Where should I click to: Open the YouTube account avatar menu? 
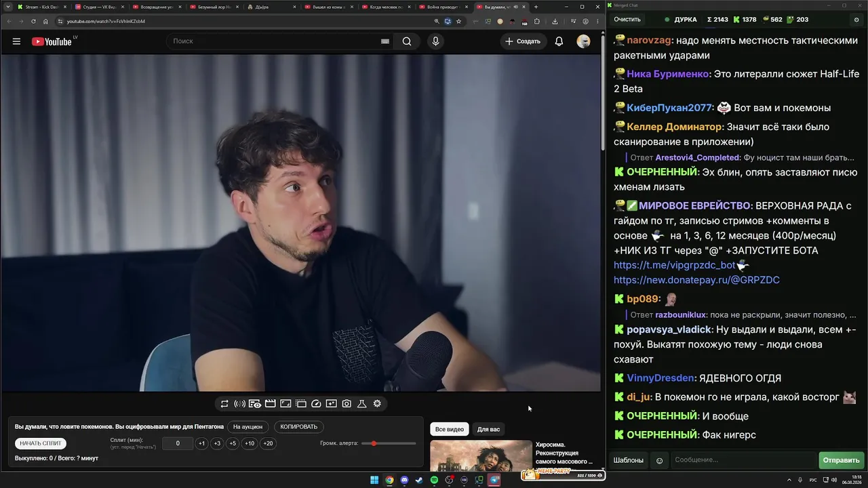tap(583, 41)
